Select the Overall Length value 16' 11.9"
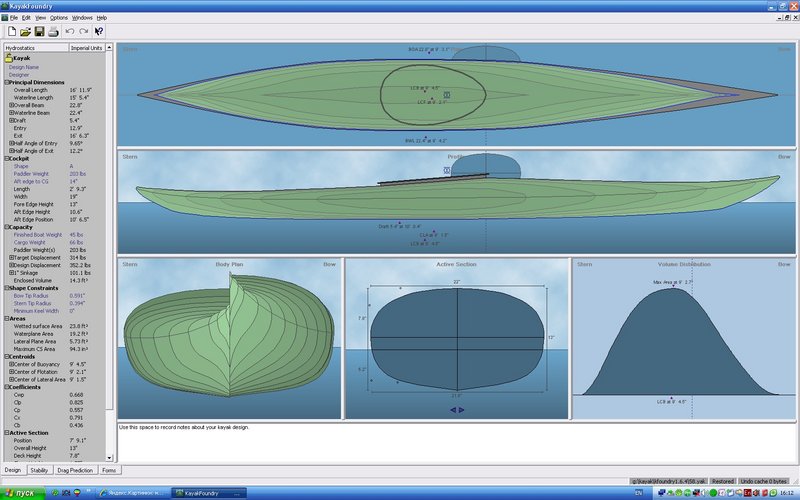 pyautogui.click(x=81, y=90)
